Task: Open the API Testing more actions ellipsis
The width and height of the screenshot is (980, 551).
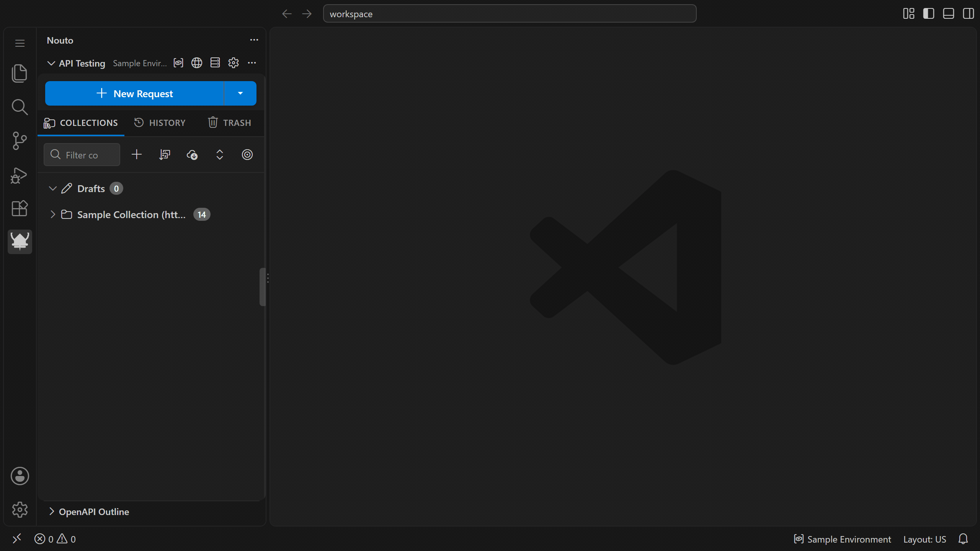Action: pos(252,63)
